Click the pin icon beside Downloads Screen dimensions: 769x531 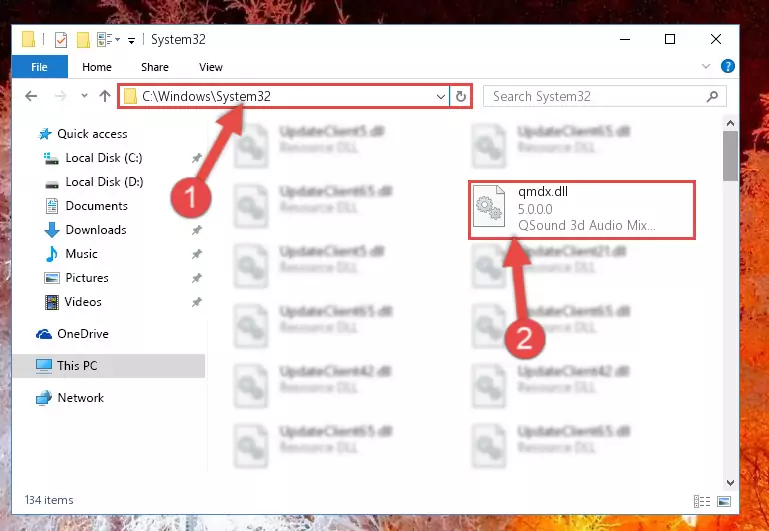pyautogui.click(x=197, y=230)
